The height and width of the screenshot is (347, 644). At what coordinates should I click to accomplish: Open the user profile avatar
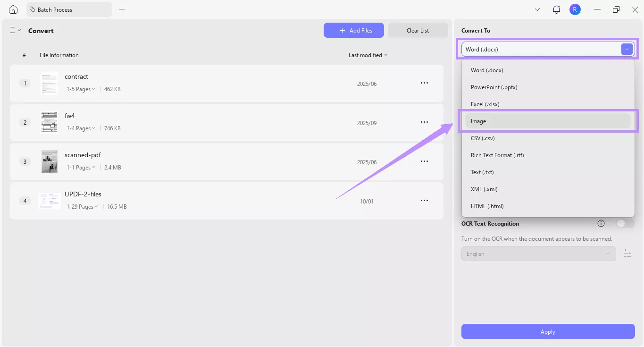(575, 9)
